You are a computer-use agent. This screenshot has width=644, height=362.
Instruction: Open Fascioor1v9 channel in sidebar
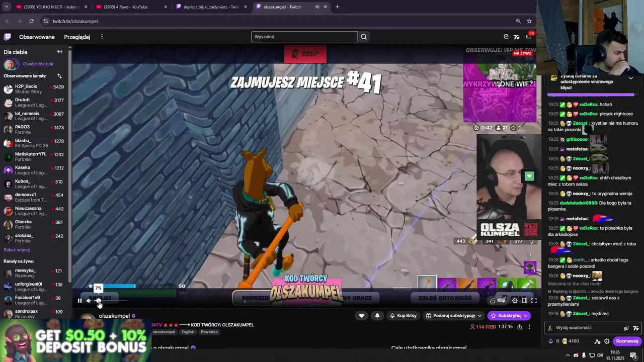point(34,300)
